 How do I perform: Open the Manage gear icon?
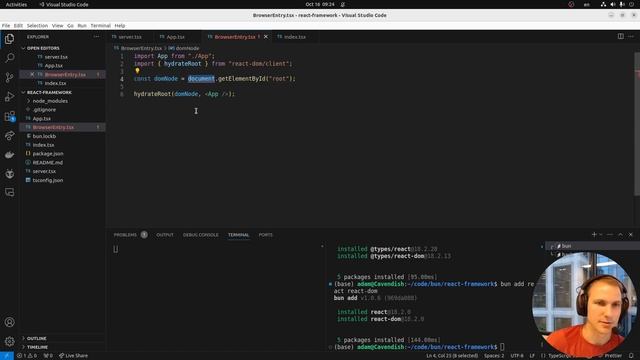pos(9,341)
